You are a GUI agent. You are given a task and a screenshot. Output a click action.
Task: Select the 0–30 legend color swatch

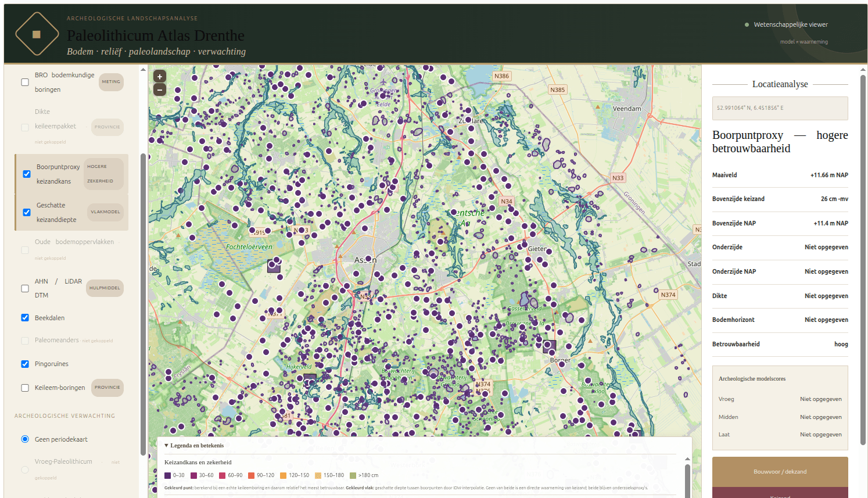tap(167, 475)
